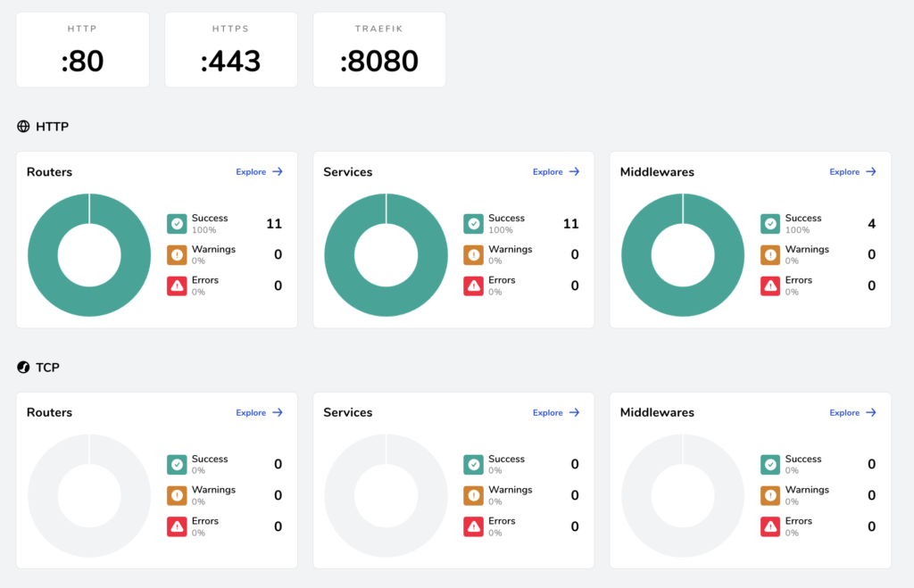This screenshot has height=588, width=914.
Task: Click the TCP section icon
Action: 23,368
